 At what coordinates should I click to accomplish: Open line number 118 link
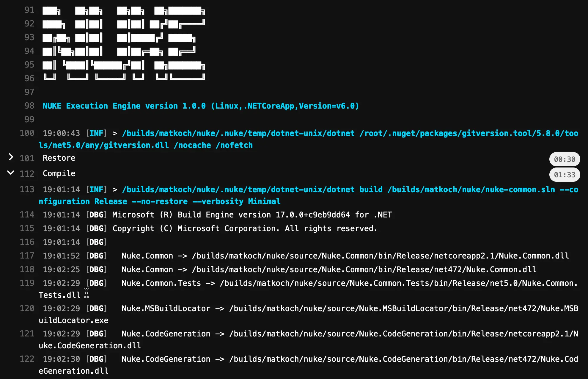pos(27,270)
